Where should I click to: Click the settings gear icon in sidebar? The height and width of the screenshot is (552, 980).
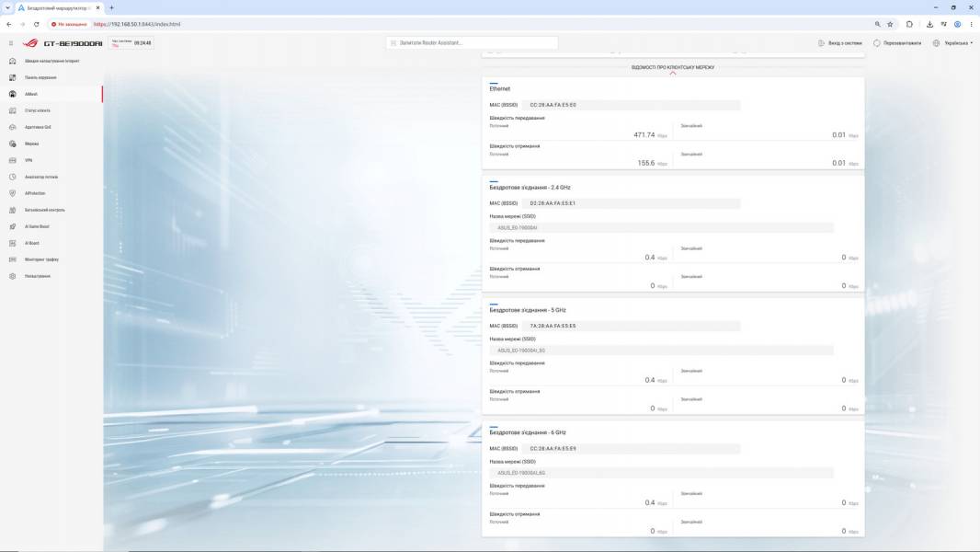(13, 276)
